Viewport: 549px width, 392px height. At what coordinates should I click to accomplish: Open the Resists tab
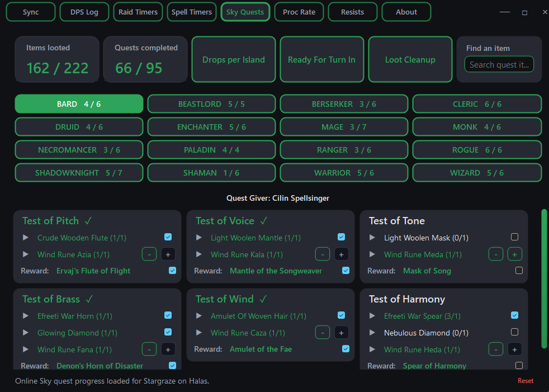tap(353, 12)
